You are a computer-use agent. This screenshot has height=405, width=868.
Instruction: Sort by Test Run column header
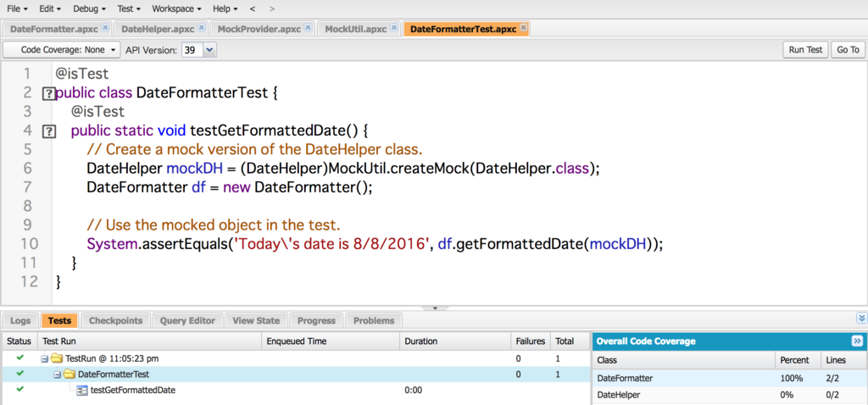149,341
